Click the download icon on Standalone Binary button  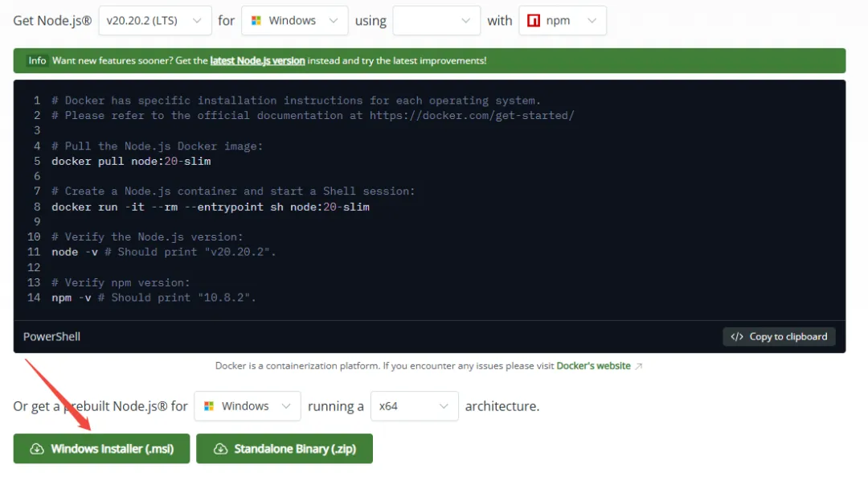pyautogui.click(x=220, y=449)
